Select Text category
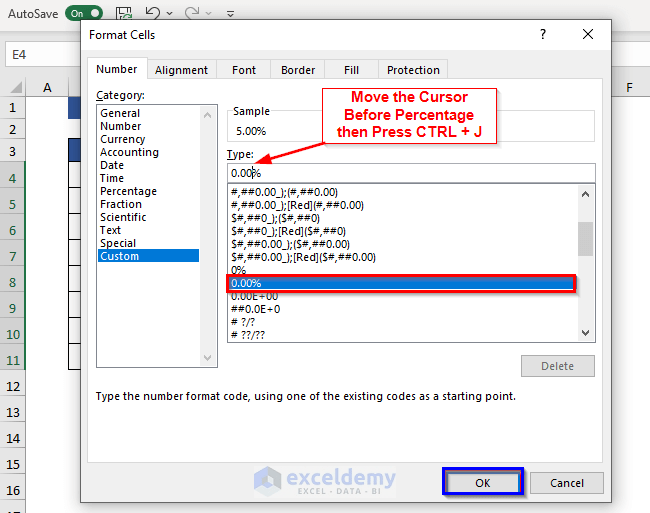 point(148,230)
